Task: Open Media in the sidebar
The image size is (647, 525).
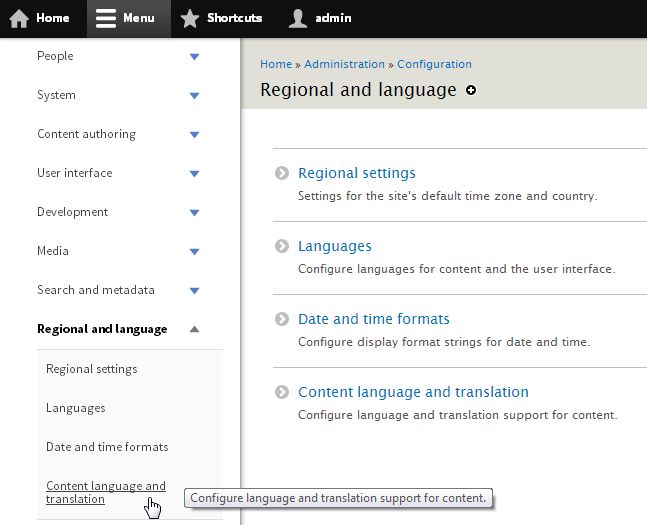Action: [53, 251]
